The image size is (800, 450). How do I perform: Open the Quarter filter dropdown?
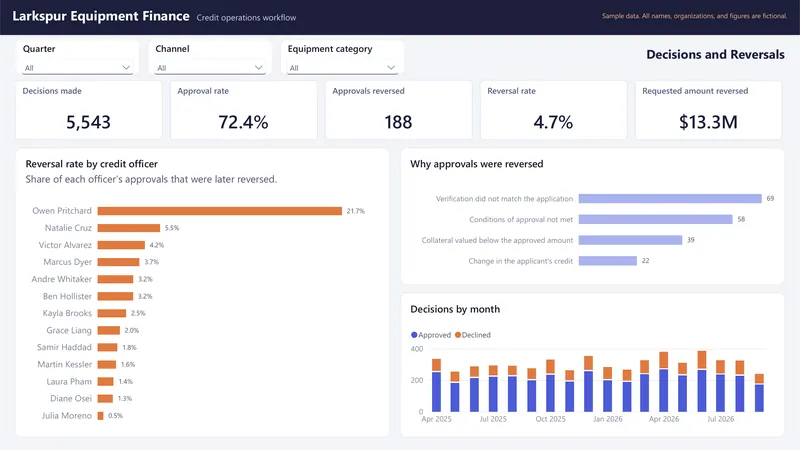coord(77,68)
